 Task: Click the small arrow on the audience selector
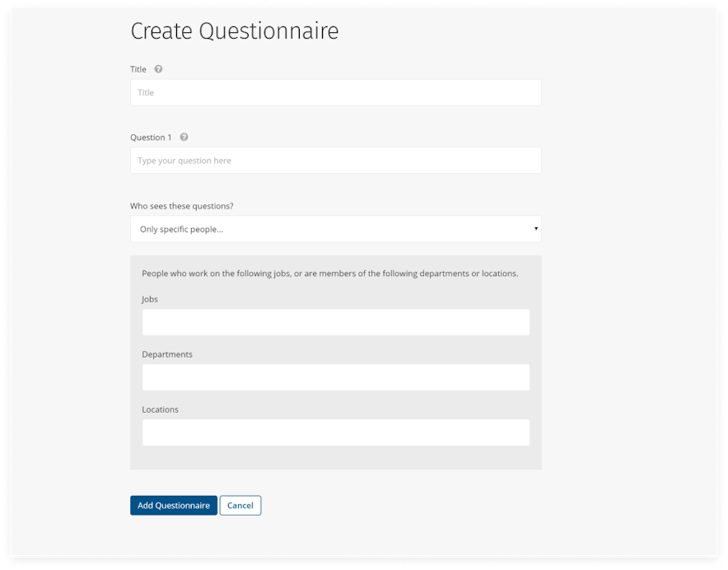point(536,229)
